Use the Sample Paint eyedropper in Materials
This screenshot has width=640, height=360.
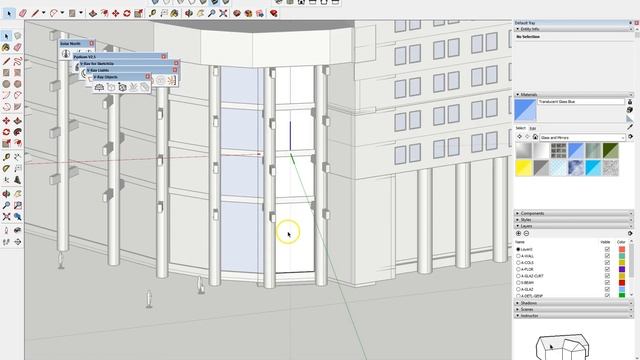click(x=630, y=127)
